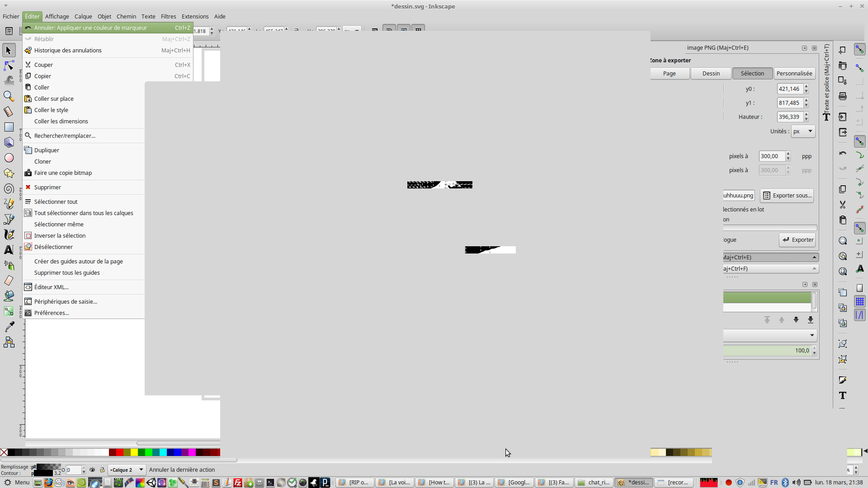Image resolution: width=868 pixels, height=488 pixels.
Task: Open the Unités px dropdown
Action: point(803,131)
